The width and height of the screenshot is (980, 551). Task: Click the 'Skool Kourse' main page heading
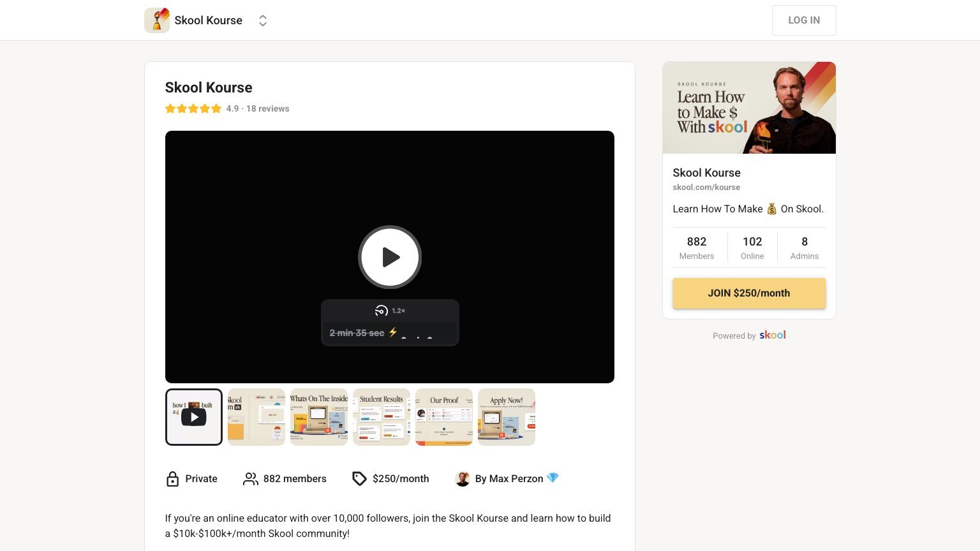point(209,87)
